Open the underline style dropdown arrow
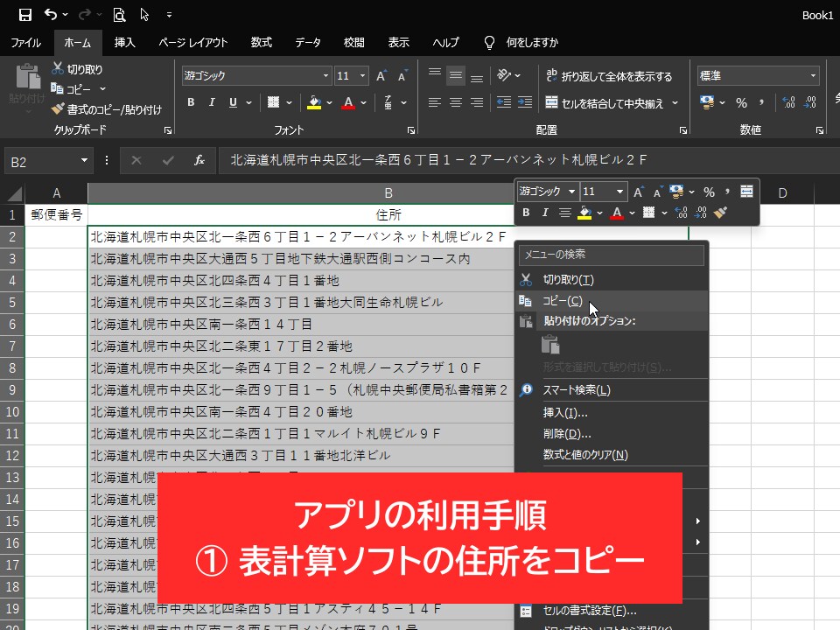 tap(249, 101)
